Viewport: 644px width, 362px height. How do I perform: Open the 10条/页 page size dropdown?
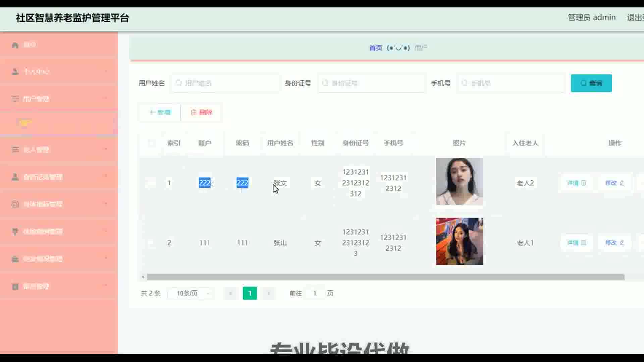pos(191,294)
